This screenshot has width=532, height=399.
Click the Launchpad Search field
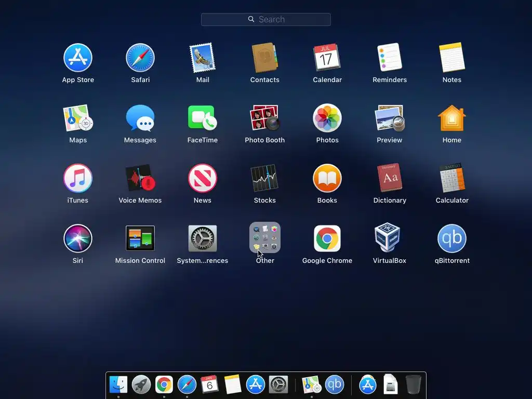pyautogui.click(x=265, y=19)
